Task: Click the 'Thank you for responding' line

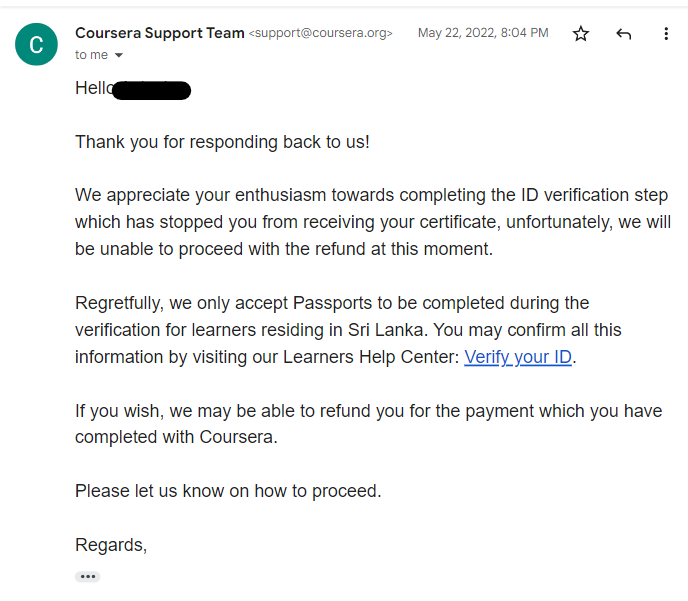Action: coord(222,142)
